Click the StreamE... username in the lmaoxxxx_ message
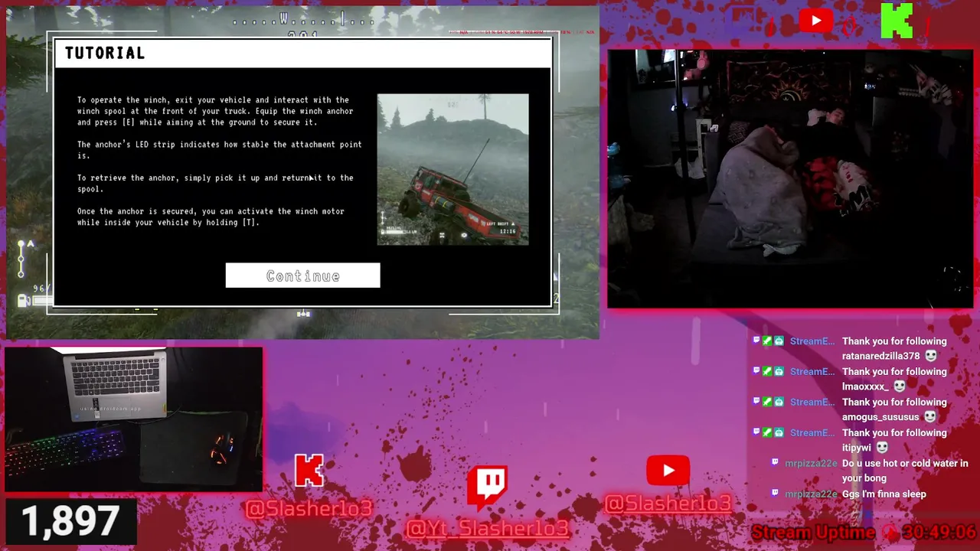The height and width of the screenshot is (551, 980). [812, 372]
